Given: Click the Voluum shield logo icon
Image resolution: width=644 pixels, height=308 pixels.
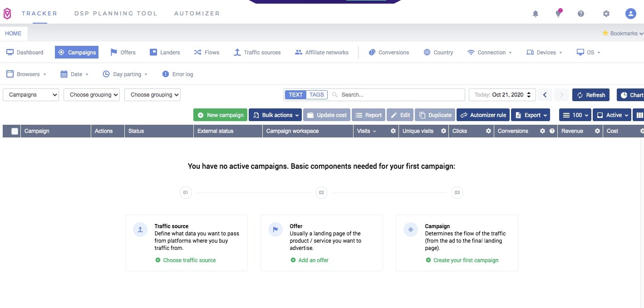Looking at the screenshot, I should pyautogui.click(x=7, y=14).
